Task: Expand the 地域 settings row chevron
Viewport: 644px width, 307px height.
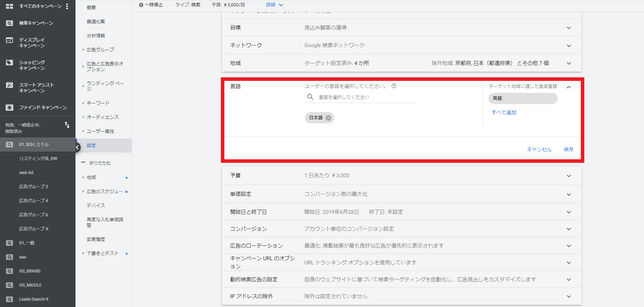Action: point(569,63)
